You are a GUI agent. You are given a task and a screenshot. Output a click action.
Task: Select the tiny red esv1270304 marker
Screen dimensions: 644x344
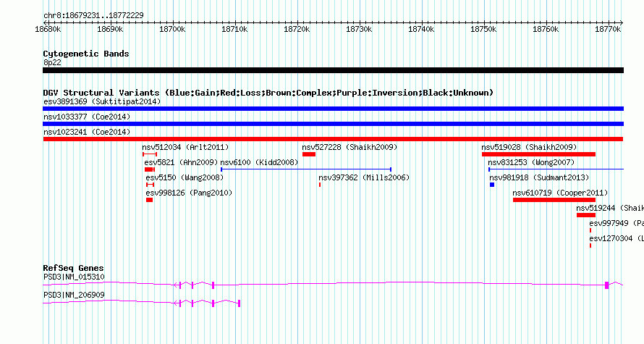coord(590,246)
